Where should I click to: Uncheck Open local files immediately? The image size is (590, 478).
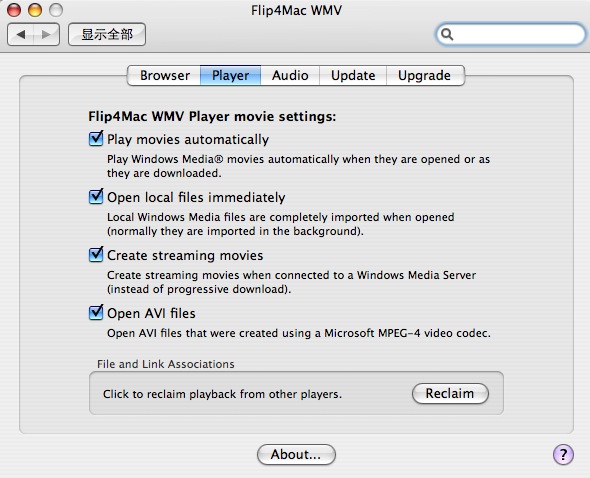click(x=96, y=196)
